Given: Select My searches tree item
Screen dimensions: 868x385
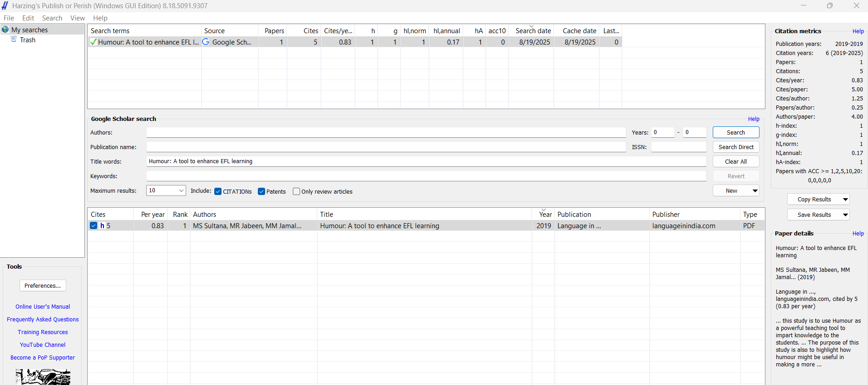Looking at the screenshot, I should pos(30,30).
